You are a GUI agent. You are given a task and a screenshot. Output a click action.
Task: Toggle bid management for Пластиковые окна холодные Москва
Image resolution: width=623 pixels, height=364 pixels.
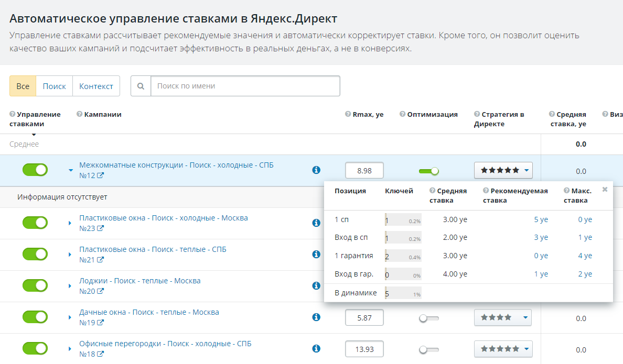[35, 223]
